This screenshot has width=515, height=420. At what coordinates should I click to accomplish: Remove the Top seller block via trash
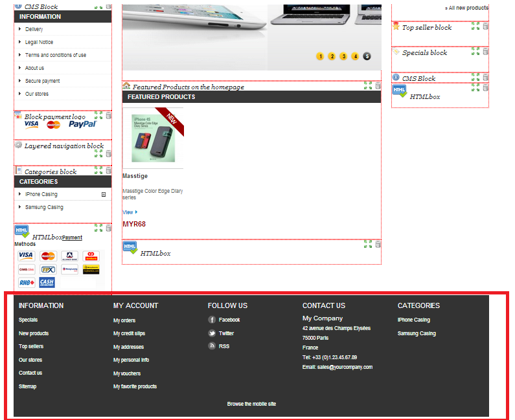[486, 27]
